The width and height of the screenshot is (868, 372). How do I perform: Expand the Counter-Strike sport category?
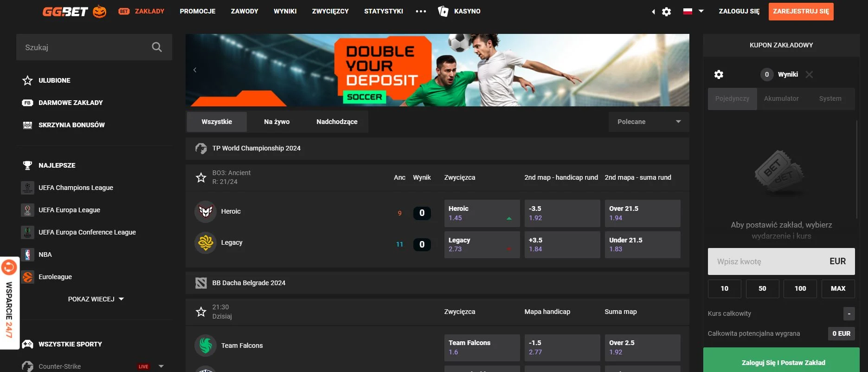[x=161, y=366]
